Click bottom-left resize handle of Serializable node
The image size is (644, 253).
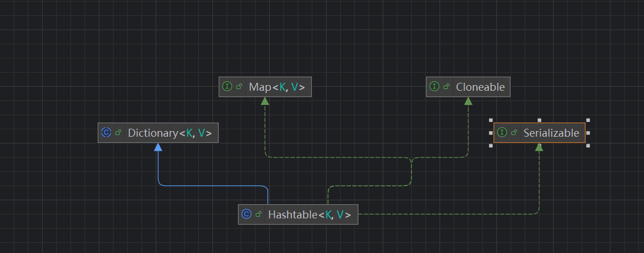coord(491,146)
